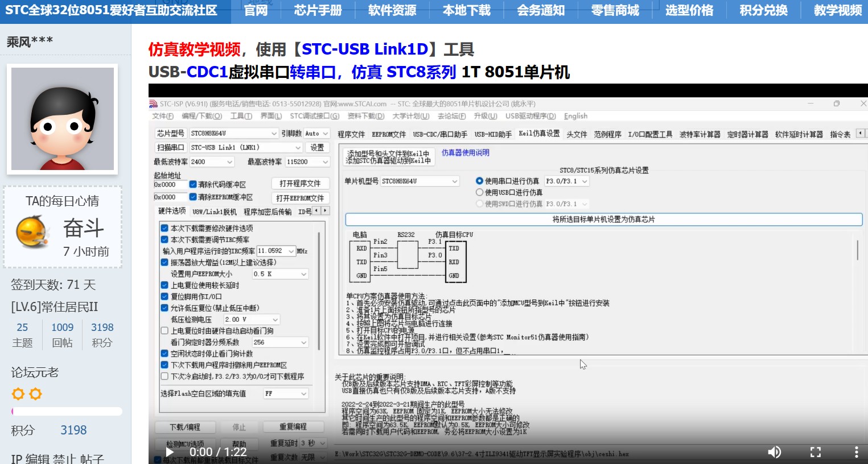
Task: Click the start address 0x0000 code field
Action: (170, 184)
